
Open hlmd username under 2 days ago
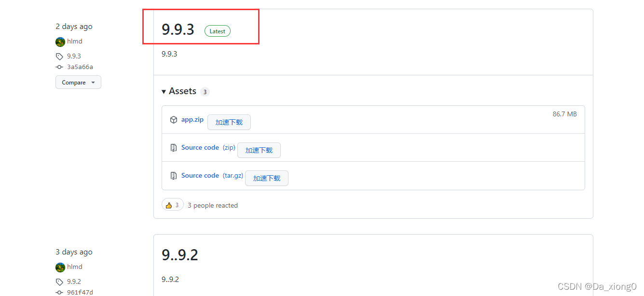click(75, 42)
